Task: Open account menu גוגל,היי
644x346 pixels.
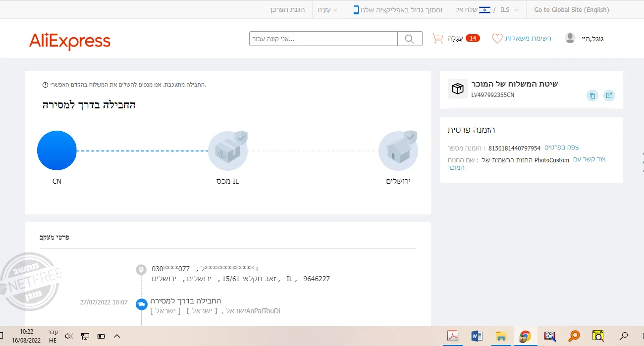Action: (592, 39)
